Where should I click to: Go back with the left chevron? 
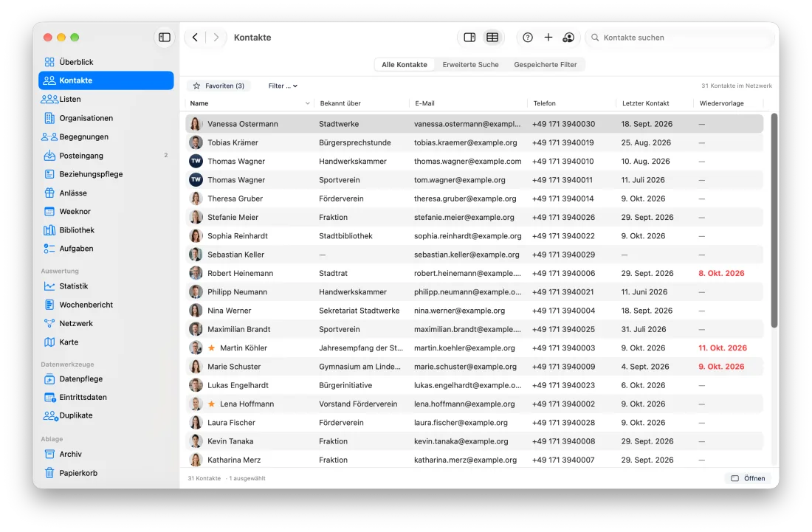click(x=195, y=37)
